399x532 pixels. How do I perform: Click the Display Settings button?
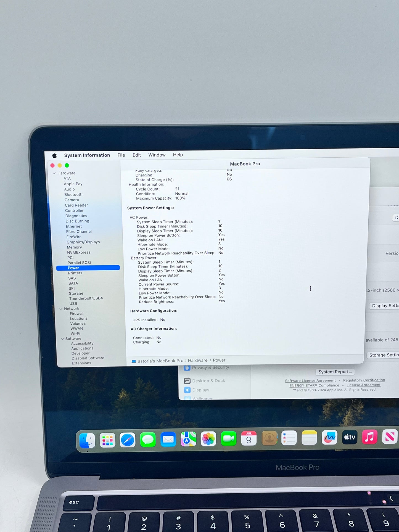(385, 306)
